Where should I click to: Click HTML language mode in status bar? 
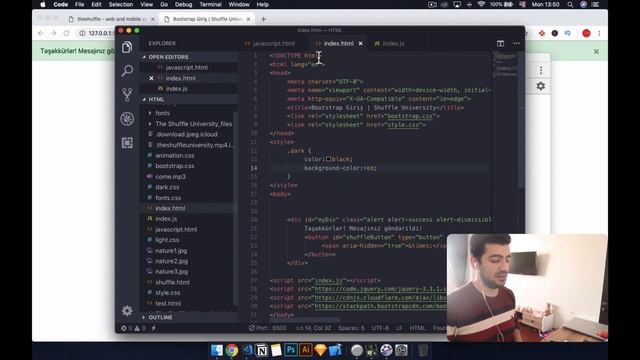[417, 328]
